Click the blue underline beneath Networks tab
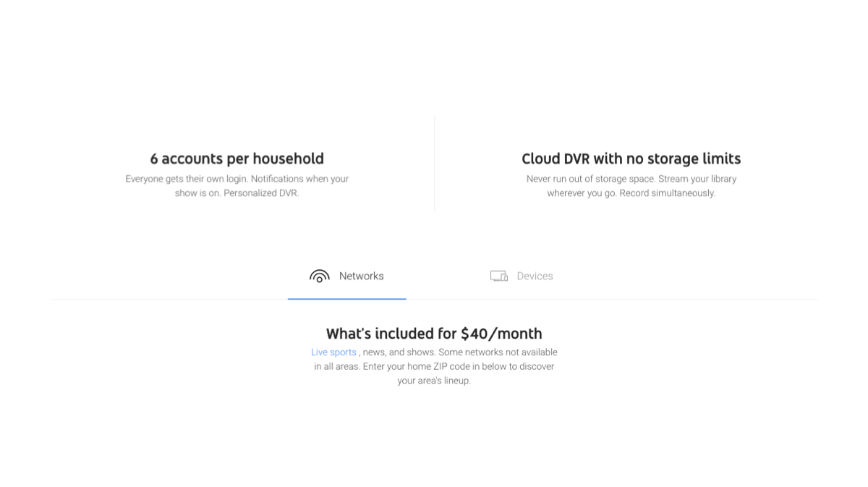This screenshot has height=487, width=868. pyautogui.click(x=347, y=298)
